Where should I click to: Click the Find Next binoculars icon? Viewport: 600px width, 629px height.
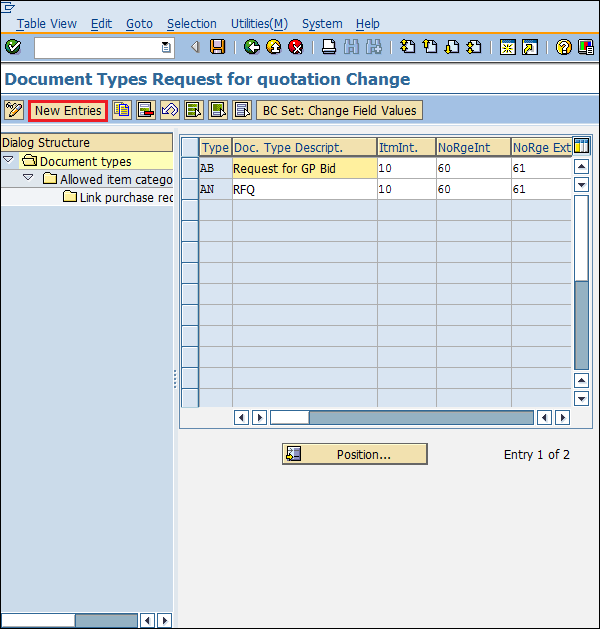pyautogui.click(x=374, y=47)
